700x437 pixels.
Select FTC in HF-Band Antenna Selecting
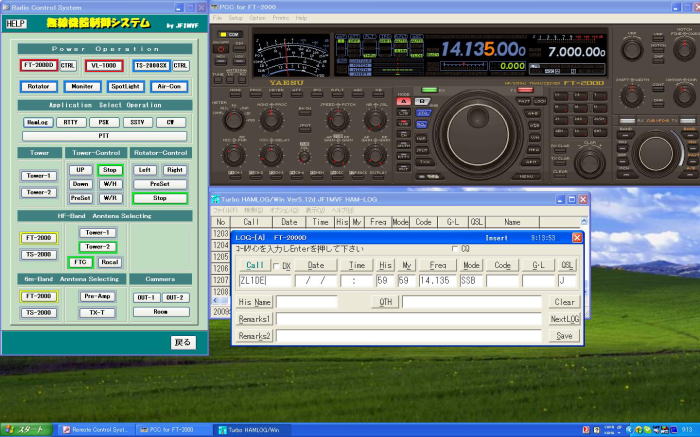tap(80, 262)
